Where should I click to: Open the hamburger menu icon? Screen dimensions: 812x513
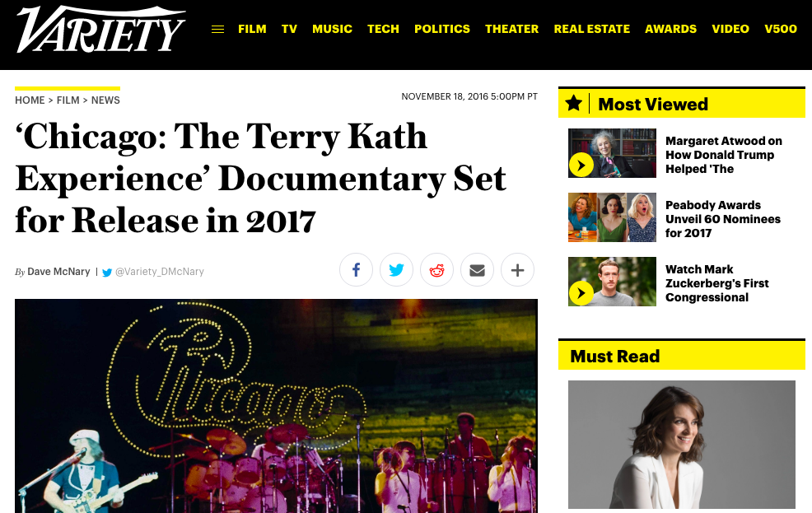coord(217,30)
